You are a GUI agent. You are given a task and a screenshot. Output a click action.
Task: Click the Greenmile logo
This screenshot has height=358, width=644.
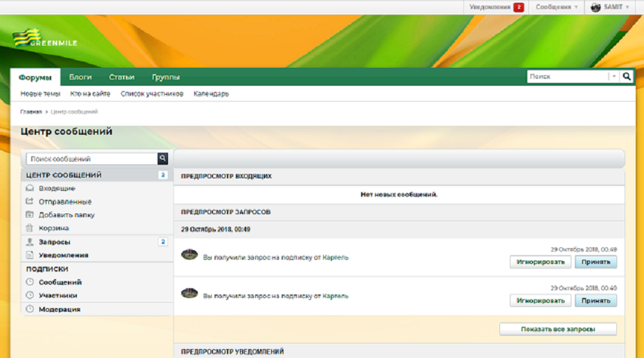(x=45, y=38)
